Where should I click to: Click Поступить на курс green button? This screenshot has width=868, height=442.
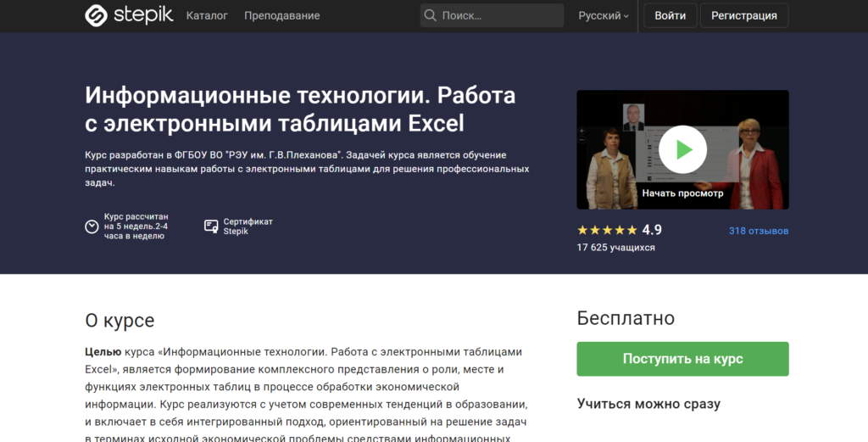(x=682, y=359)
